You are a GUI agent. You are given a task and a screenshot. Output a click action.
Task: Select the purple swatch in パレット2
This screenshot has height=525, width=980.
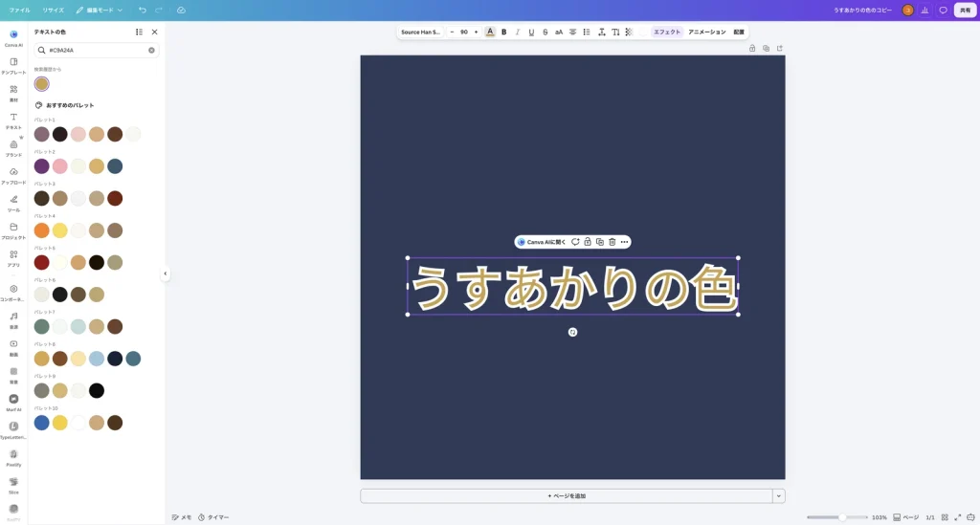(x=42, y=166)
